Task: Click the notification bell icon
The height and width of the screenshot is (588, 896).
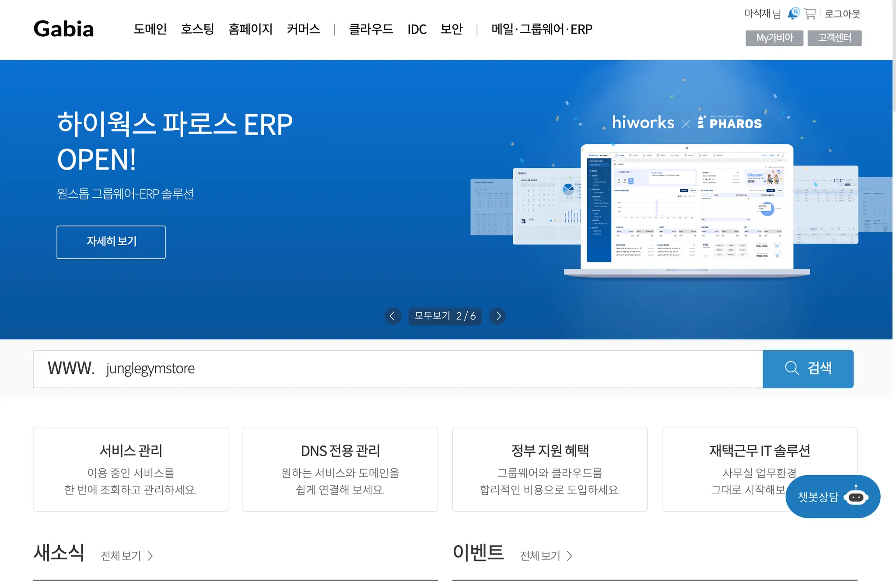Action: click(x=793, y=14)
